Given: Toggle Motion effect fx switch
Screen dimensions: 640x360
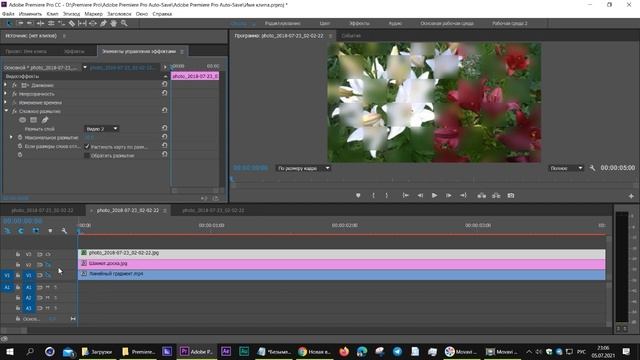Looking at the screenshot, I should 14,85.
